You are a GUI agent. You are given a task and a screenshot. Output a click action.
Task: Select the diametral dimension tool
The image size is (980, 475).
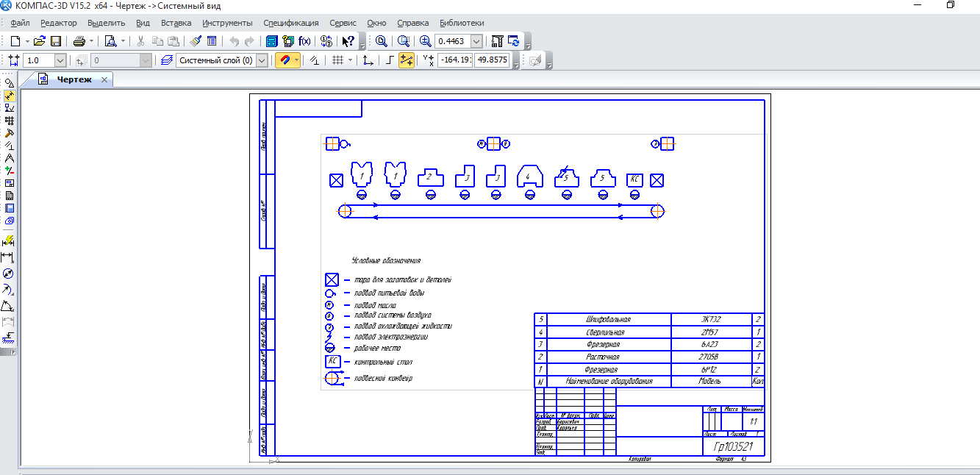point(8,274)
